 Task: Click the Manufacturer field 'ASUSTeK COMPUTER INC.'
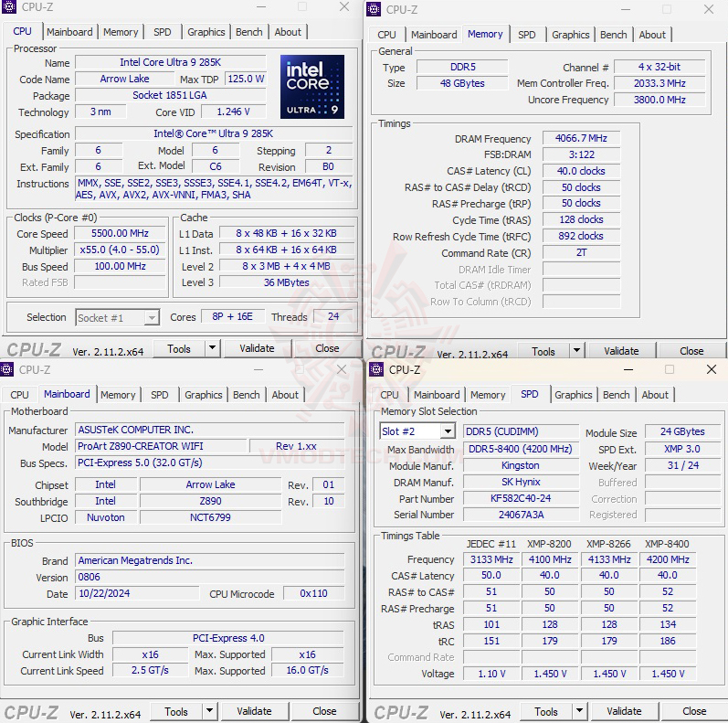[210, 430]
